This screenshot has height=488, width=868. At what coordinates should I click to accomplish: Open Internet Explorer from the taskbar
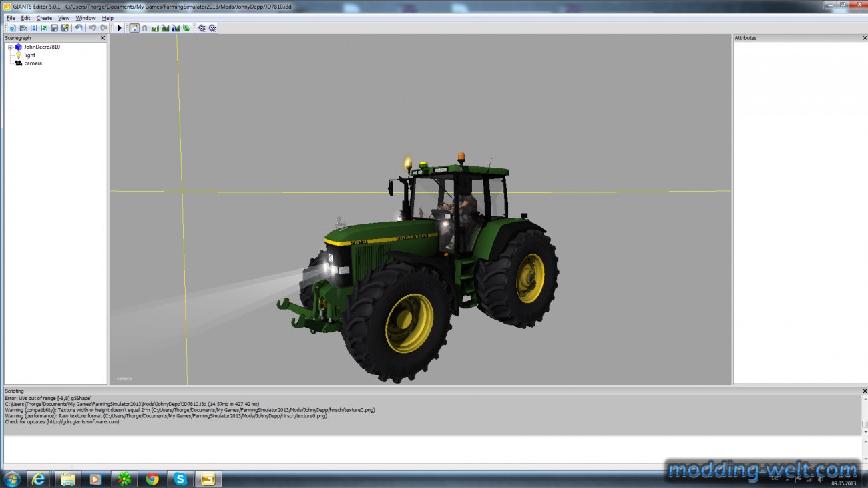39,479
